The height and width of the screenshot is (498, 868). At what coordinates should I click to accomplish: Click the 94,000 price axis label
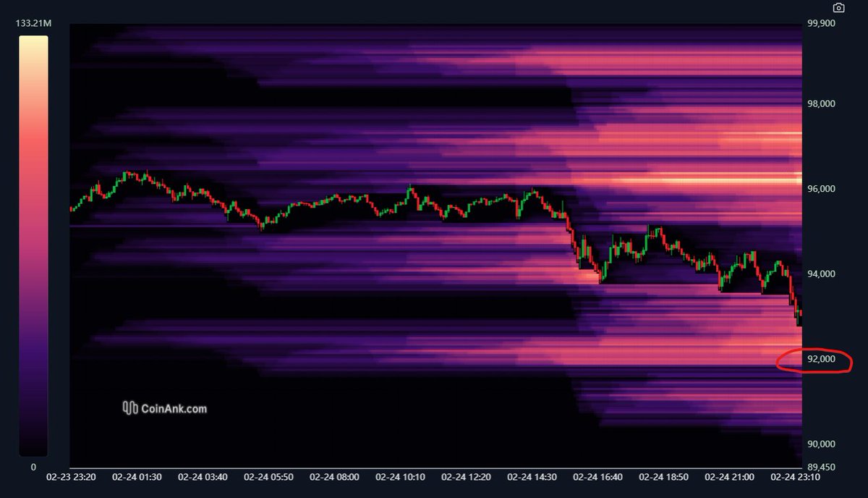click(x=822, y=274)
